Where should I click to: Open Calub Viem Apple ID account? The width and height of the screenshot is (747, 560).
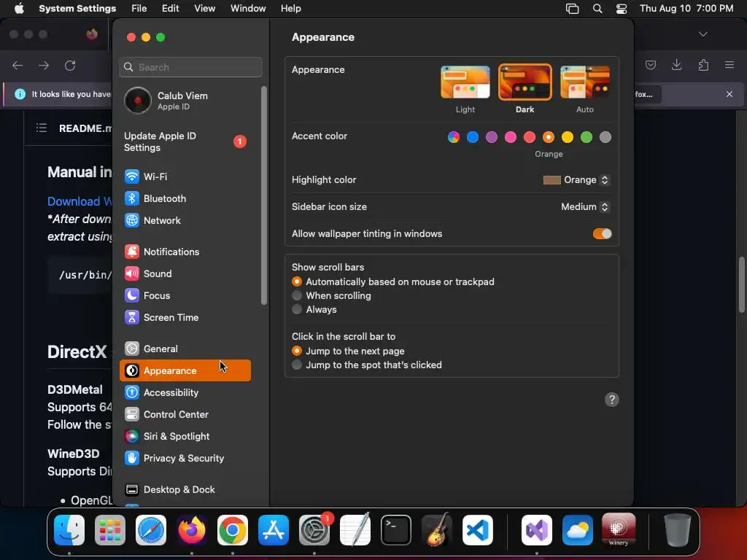point(185,101)
